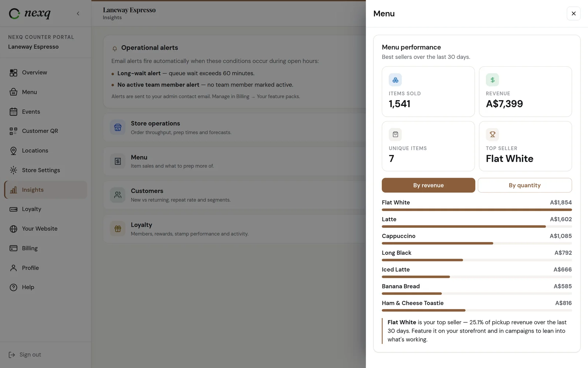The height and width of the screenshot is (368, 588).
Task: Go to Menu in the sidebar
Action: coord(46,92)
